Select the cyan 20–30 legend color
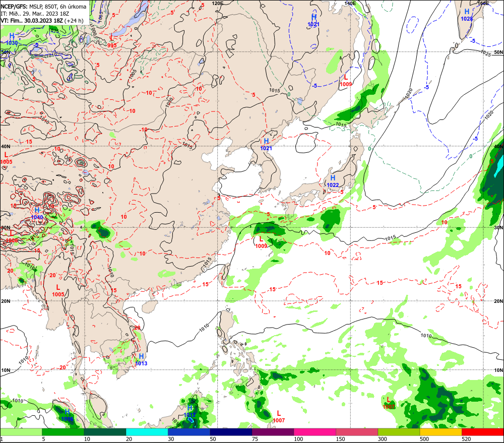The width and height of the screenshot is (504, 443). [x=147, y=432]
